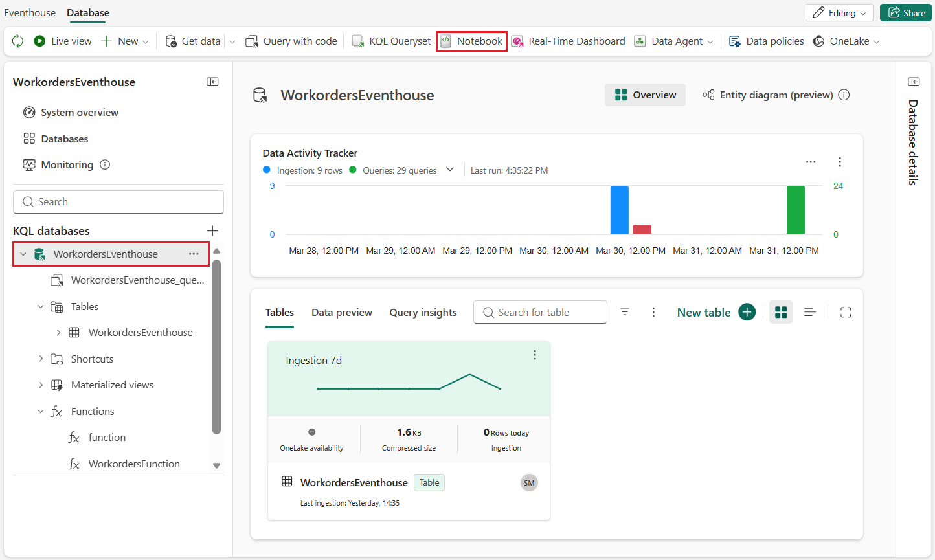Screen dimensions: 935x560
Task: Open the Query insights tab
Action: click(423, 313)
